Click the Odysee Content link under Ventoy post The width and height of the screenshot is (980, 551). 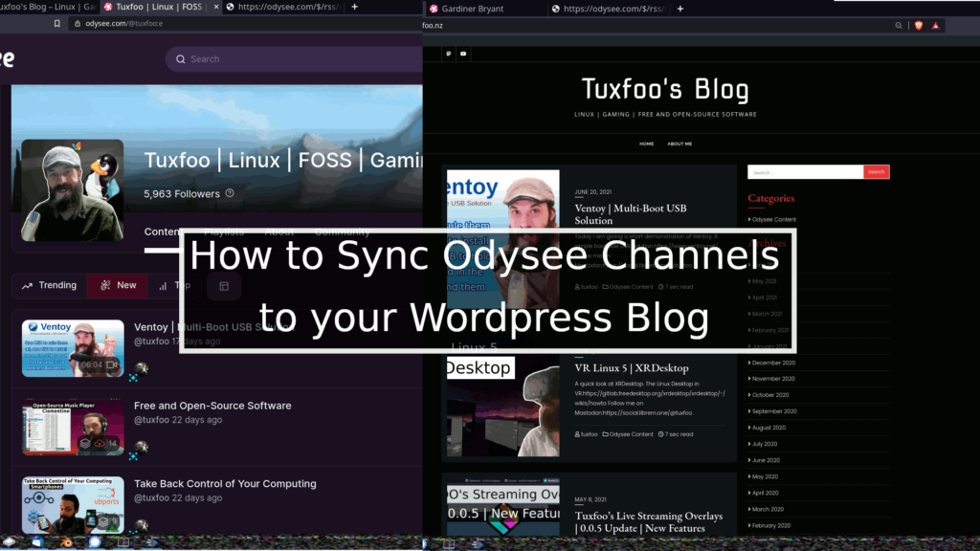click(631, 287)
